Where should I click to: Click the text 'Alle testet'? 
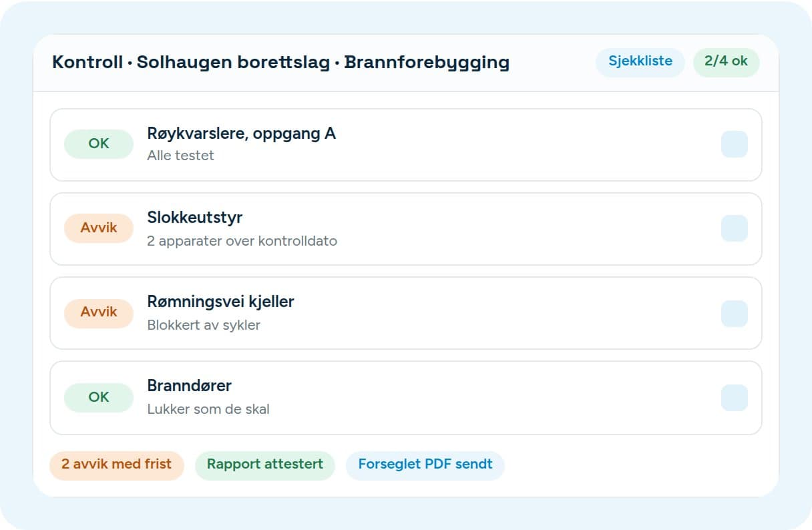point(180,156)
